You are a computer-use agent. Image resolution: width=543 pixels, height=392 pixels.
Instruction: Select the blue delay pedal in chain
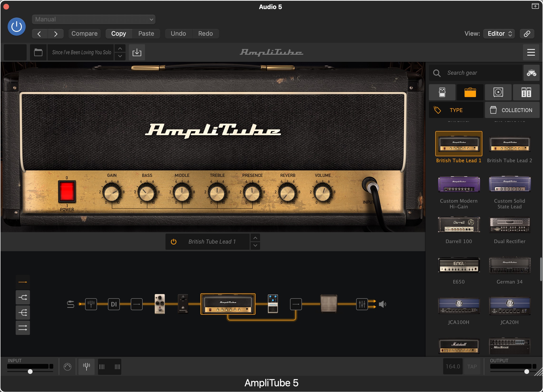pyautogui.click(x=273, y=304)
